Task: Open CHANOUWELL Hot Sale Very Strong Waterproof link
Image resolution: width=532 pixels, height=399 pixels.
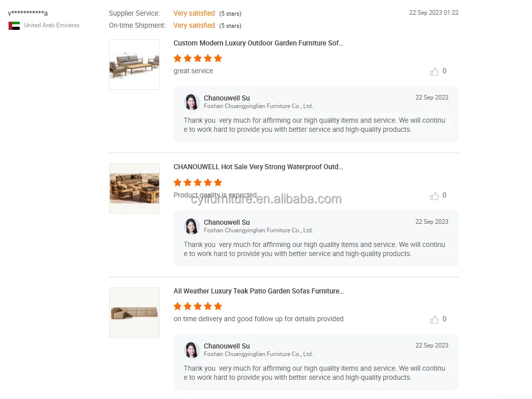Action: [x=258, y=167]
